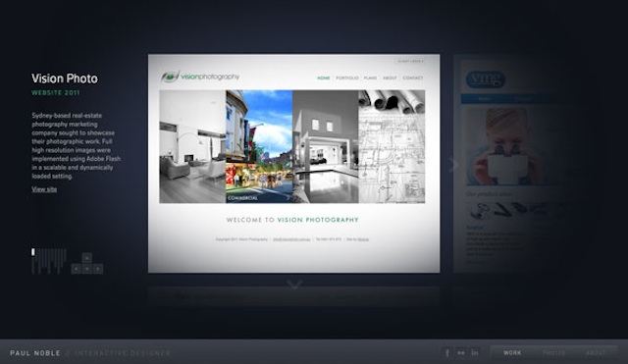
Task: Click the left arrow key button
Action: coord(77,269)
